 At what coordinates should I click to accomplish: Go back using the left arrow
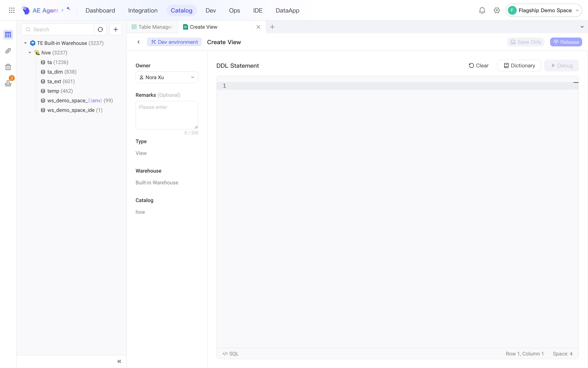pos(139,42)
